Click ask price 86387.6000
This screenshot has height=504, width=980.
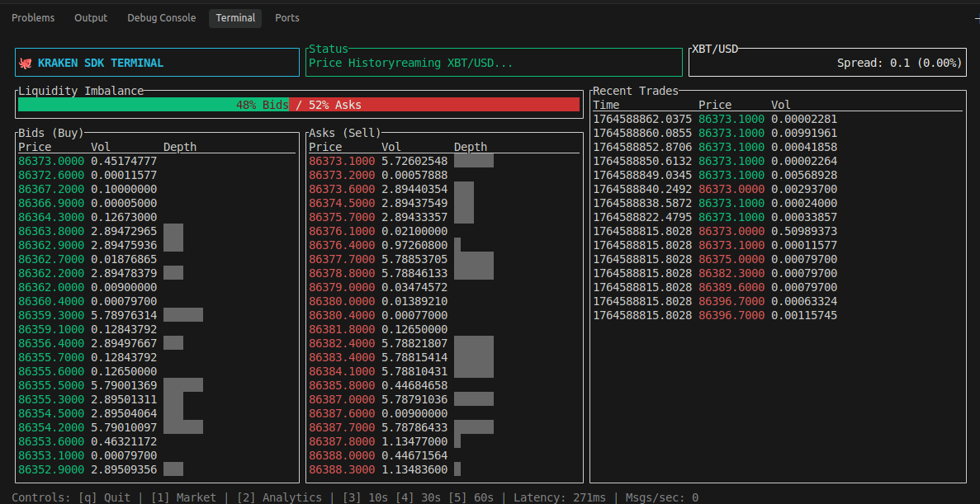[341, 412]
